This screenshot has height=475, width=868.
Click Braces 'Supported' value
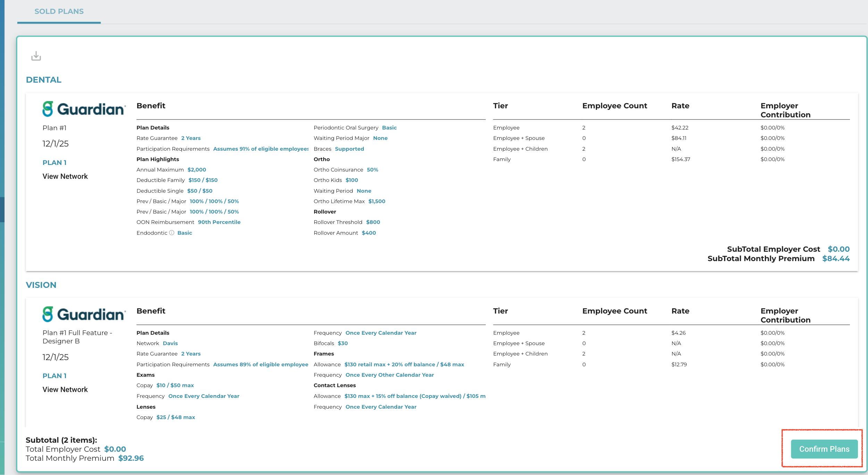[350, 149]
